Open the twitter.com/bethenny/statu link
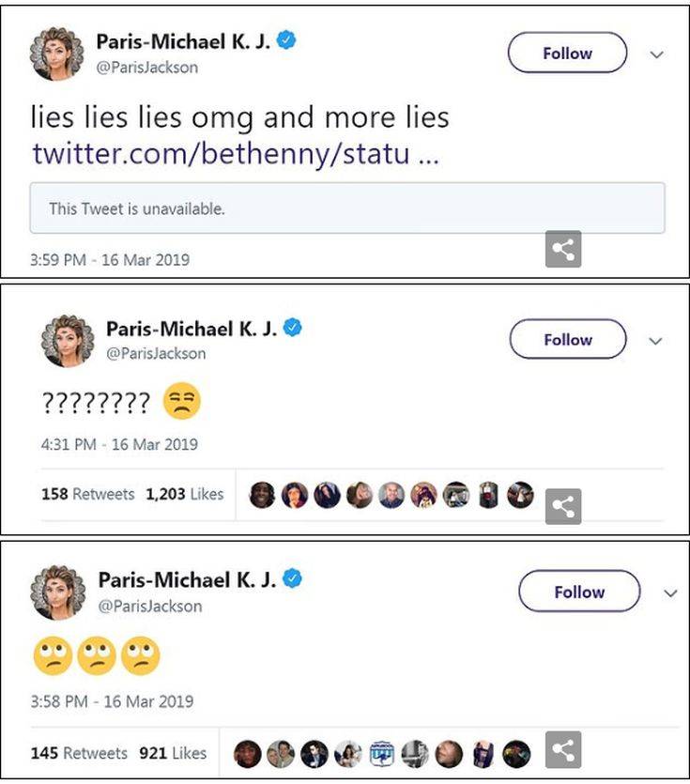Image resolution: width=690 pixels, height=784 pixels. click(x=221, y=153)
